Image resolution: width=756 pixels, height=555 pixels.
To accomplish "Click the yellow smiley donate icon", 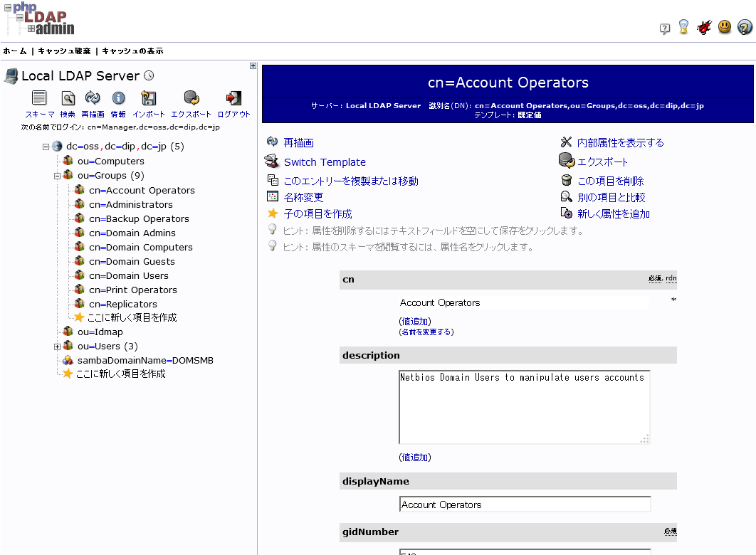I will point(724,26).
